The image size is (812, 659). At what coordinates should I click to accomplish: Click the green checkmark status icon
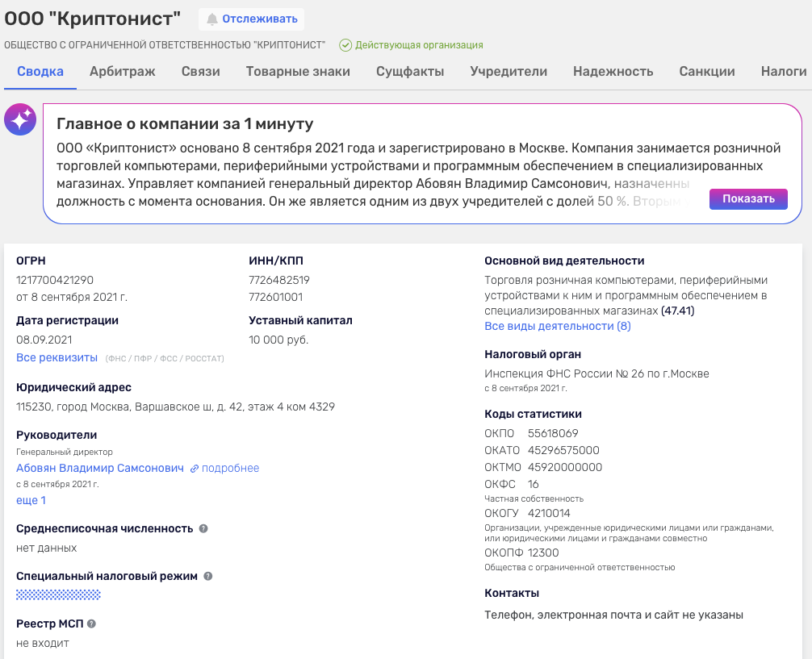345,45
